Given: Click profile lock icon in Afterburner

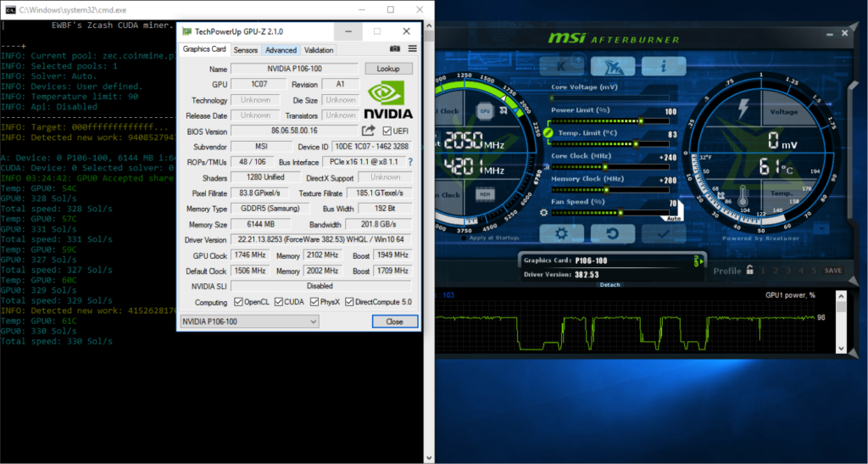Looking at the screenshot, I should click(749, 270).
